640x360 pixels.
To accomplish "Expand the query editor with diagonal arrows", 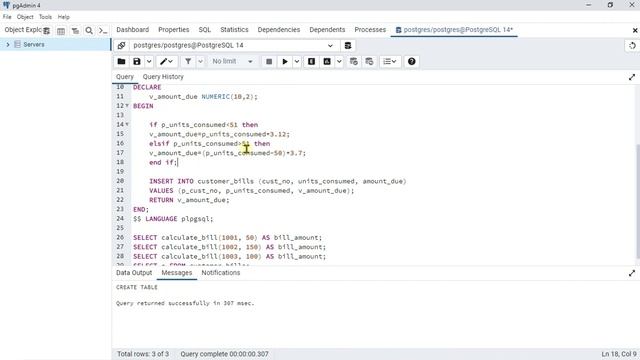I will tap(632, 77).
